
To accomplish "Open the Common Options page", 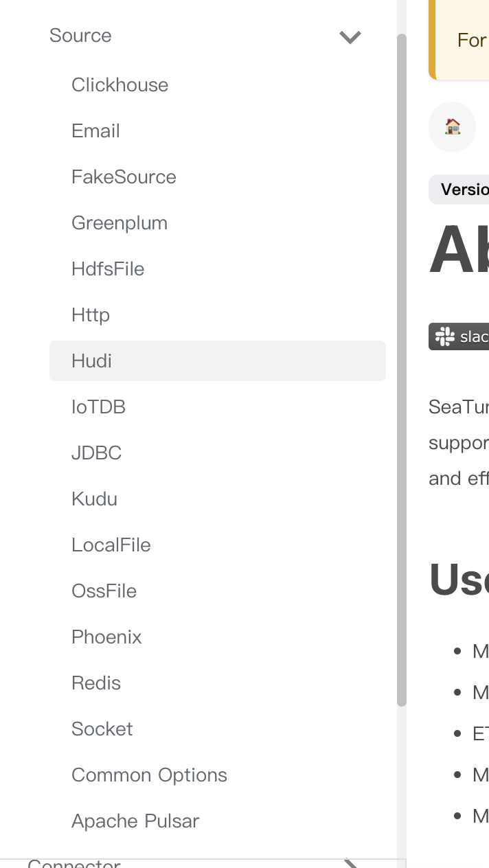I will [149, 775].
